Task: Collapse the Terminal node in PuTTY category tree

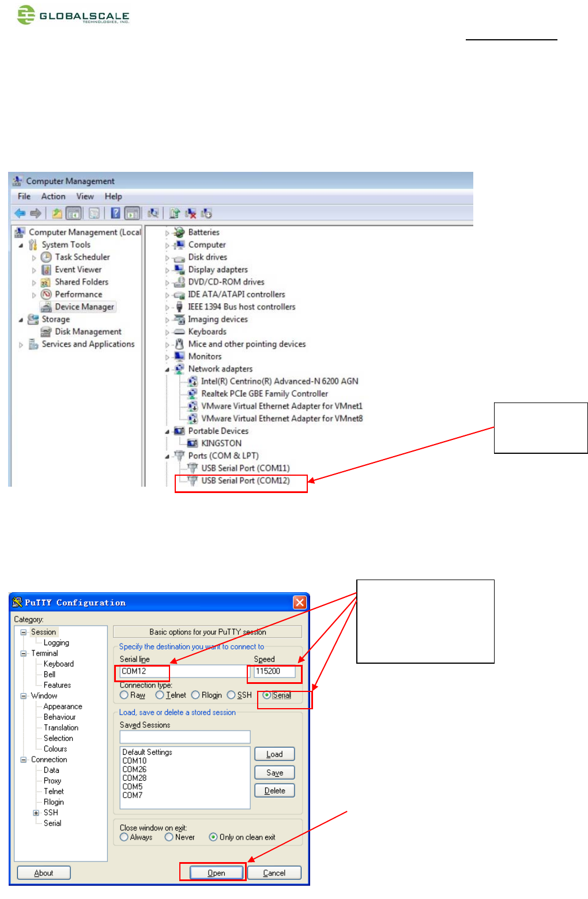Action: (24, 653)
